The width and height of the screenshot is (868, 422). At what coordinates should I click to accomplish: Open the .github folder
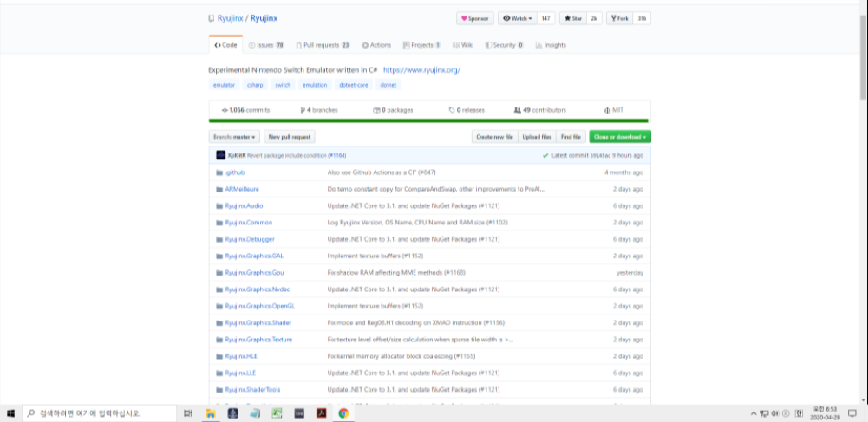pos(235,172)
